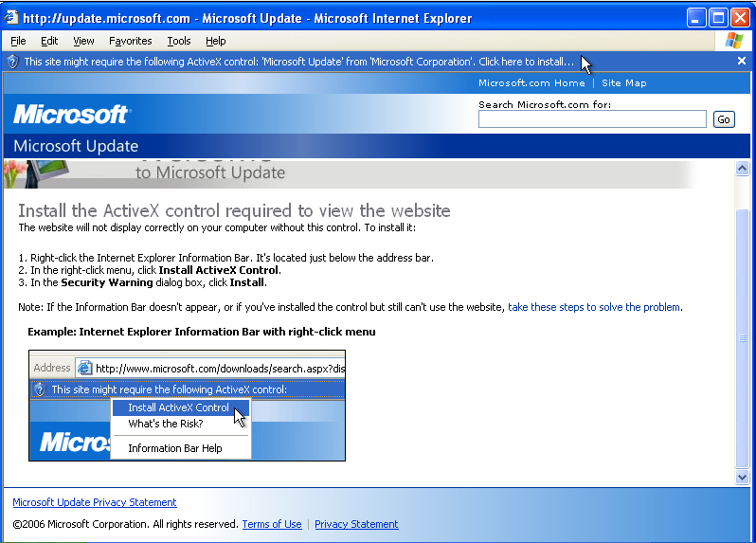Open the Favorites menu
The image size is (756, 543).
(x=130, y=41)
